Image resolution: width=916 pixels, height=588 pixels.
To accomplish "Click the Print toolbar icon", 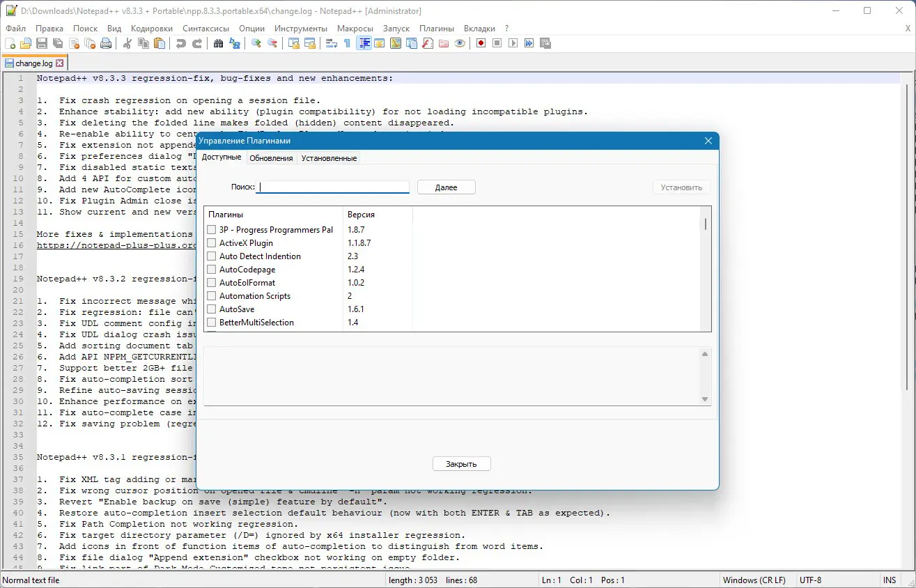I will coord(106,43).
